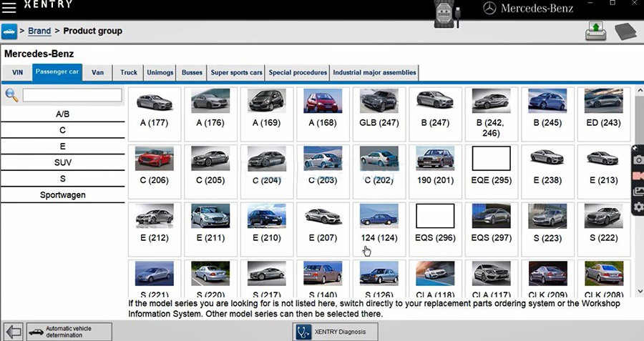The height and width of the screenshot is (341, 644).
Task: Select model C (203)
Action: click(323, 172)
